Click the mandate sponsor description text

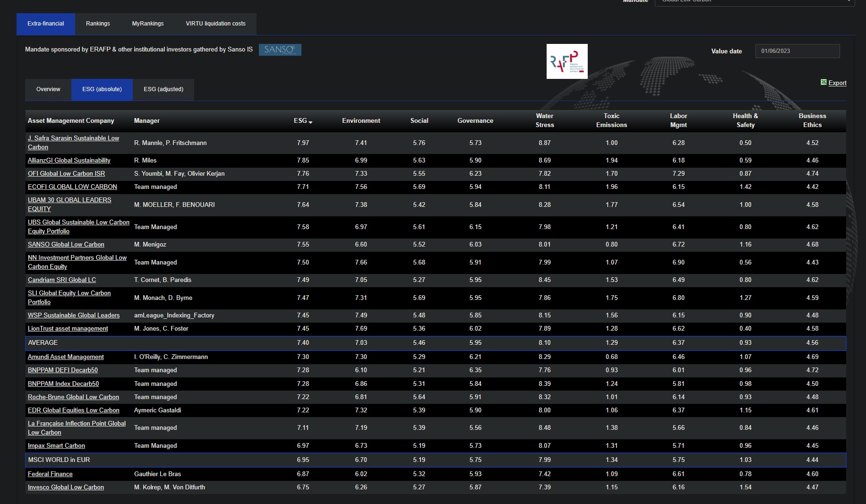pos(139,50)
